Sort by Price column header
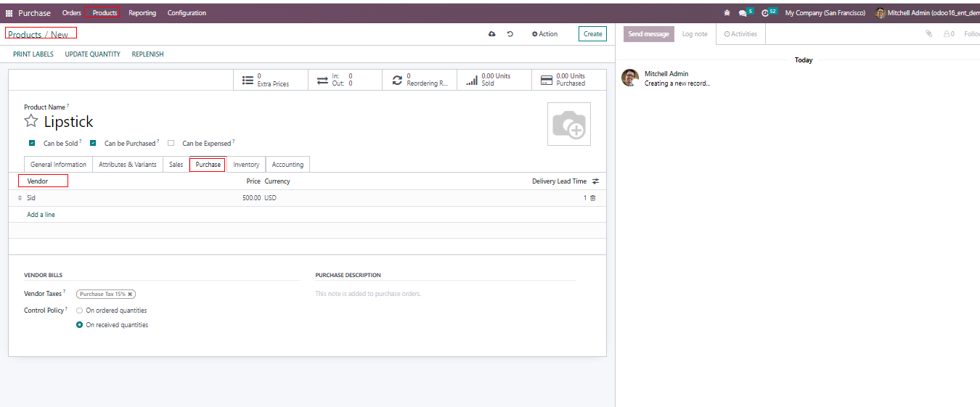 pos(253,181)
